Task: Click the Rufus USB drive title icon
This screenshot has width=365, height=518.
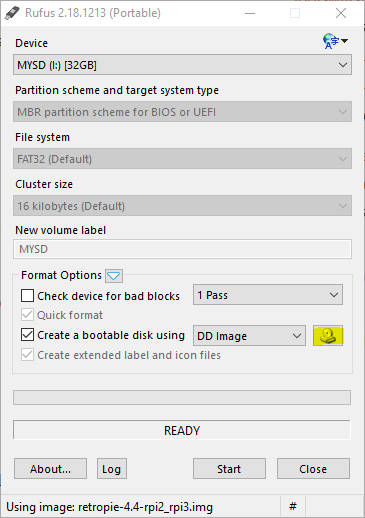Action: pos(12,13)
